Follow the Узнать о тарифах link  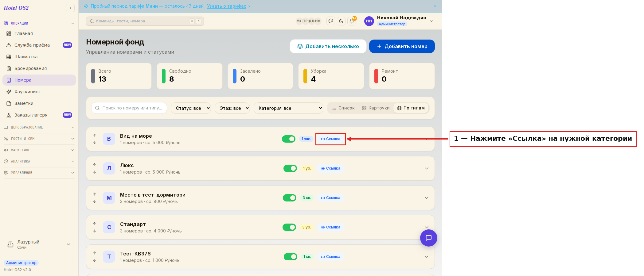point(226,6)
